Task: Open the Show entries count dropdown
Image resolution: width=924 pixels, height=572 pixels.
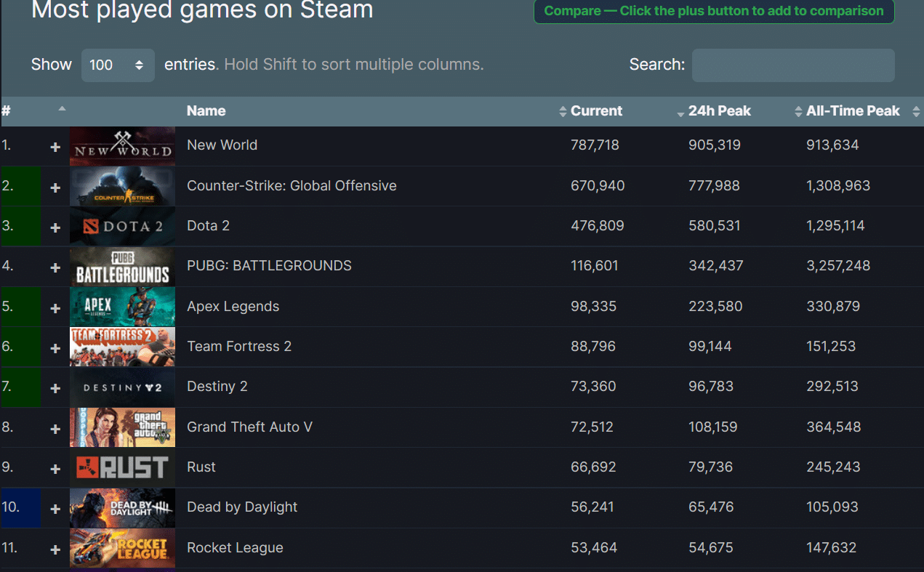Action: click(118, 65)
